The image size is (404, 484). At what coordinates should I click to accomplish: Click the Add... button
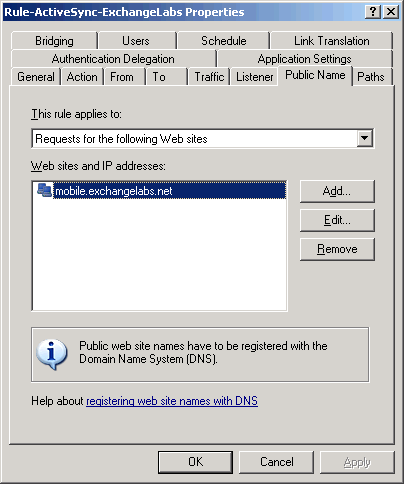(x=337, y=191)
